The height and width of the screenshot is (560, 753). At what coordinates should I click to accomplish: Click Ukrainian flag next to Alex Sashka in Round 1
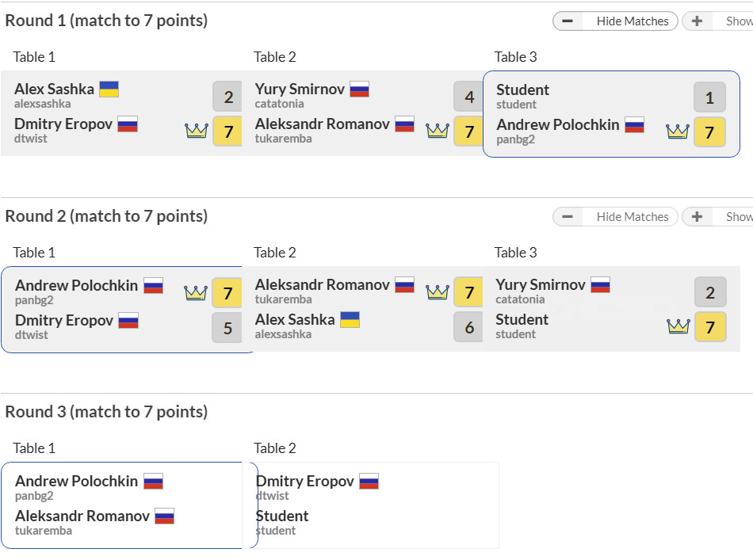coord(109,89)
